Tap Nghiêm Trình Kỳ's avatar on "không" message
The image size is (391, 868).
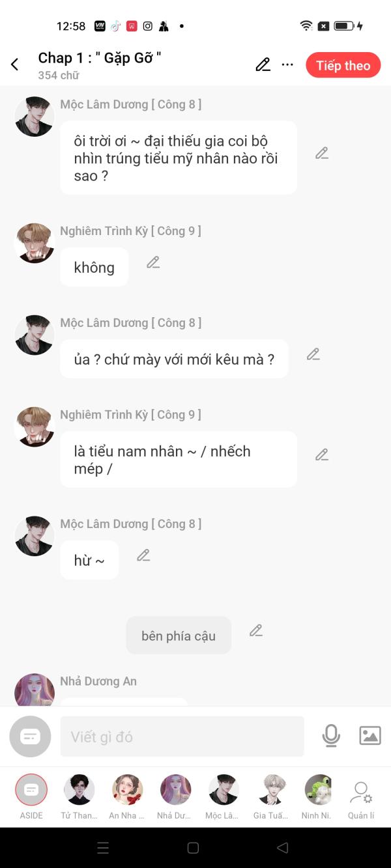pyautogui.click(x=35, y=244)
